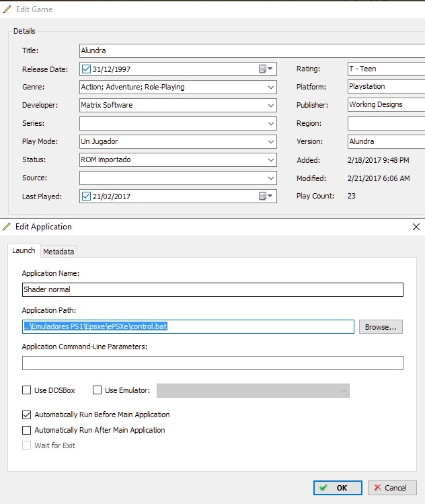Open the Play Mode dropdown
425x504 pixels.
(270, 141)
